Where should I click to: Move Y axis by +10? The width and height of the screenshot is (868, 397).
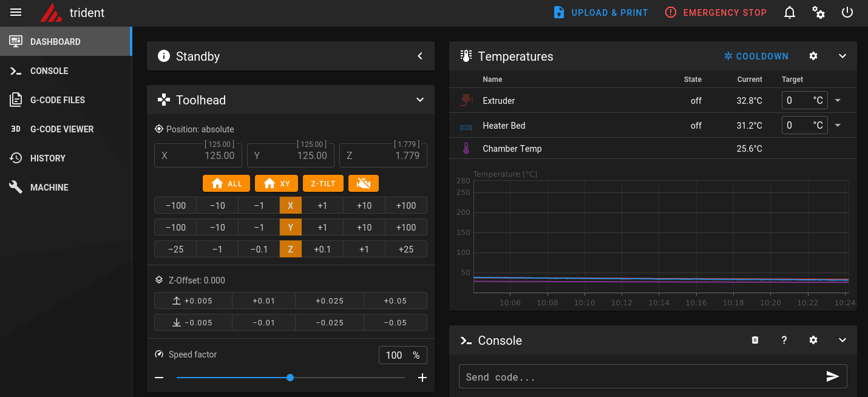(x=364, y=227)
